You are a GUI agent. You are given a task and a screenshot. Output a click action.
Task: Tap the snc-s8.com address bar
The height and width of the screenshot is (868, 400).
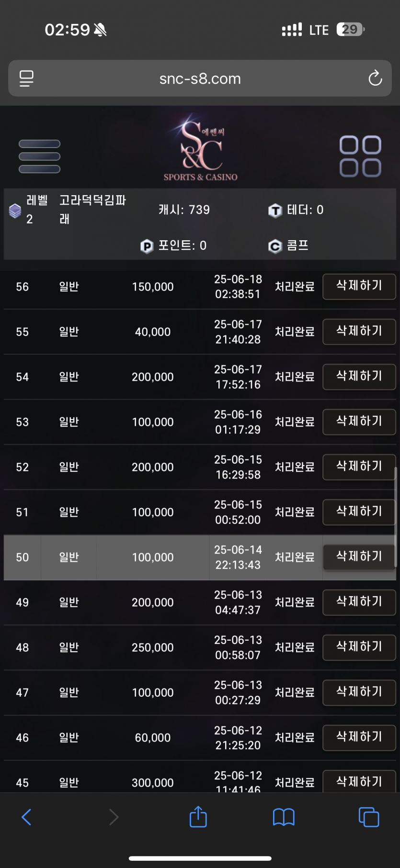coord(200,78)
